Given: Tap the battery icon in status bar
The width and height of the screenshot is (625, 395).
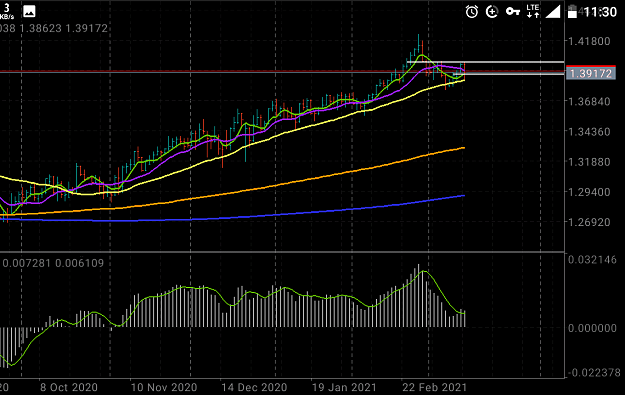Looking at the screenshot, I should [572, 12].
